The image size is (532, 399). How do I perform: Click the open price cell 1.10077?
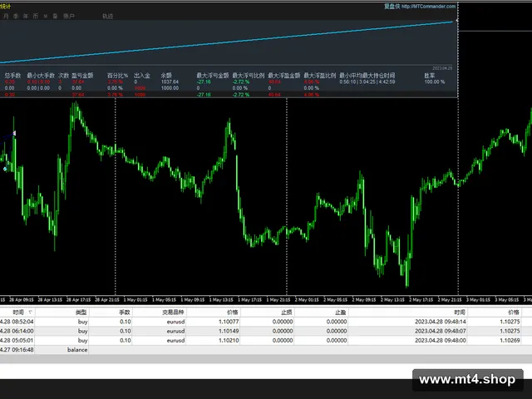tap(229, 322)
